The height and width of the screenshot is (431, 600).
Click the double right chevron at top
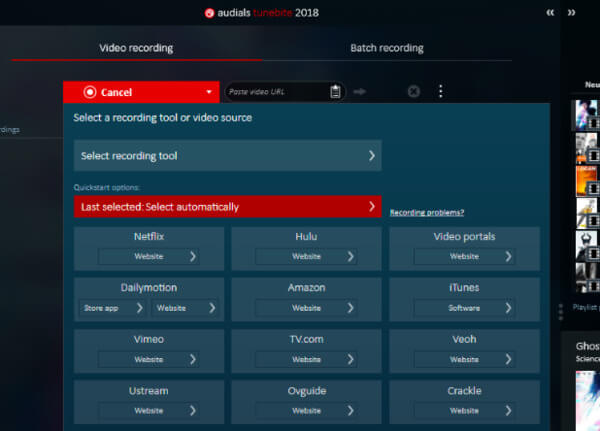571,13
